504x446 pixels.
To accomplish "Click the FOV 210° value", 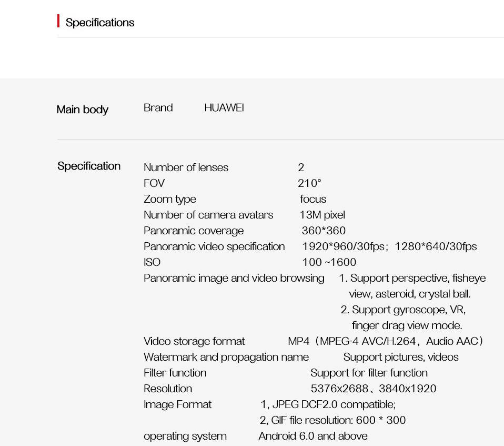I will click(x=309, y=183).
